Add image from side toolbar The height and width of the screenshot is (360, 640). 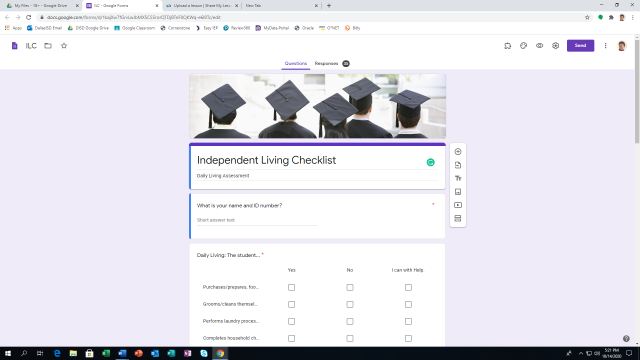pos(458,192)
